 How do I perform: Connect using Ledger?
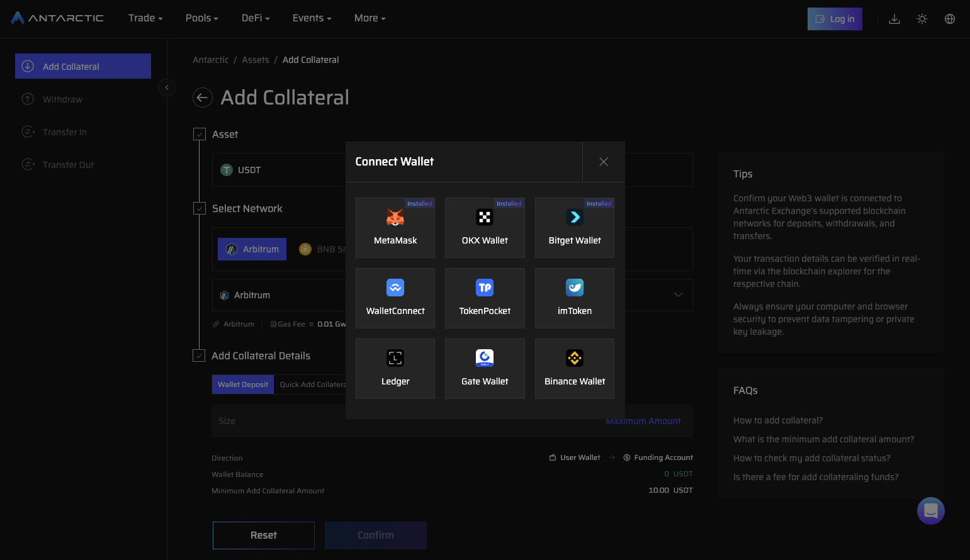pos(395,369)
